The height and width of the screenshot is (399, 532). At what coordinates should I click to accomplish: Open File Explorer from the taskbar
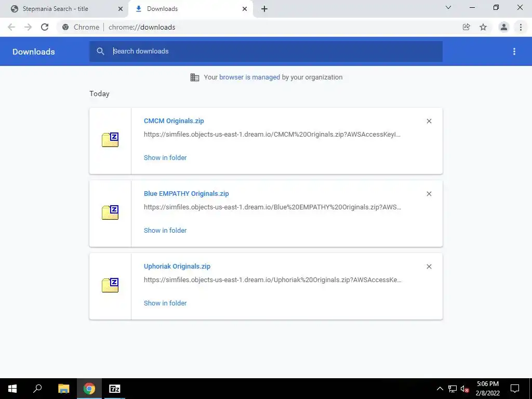click(x=63, y=389)
